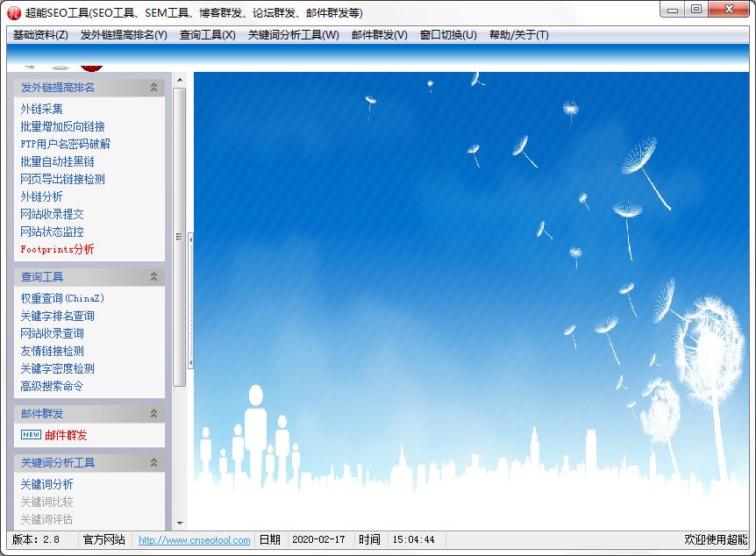
Task: Click the 版本: 2.8 status text
Action: point(36,539)
